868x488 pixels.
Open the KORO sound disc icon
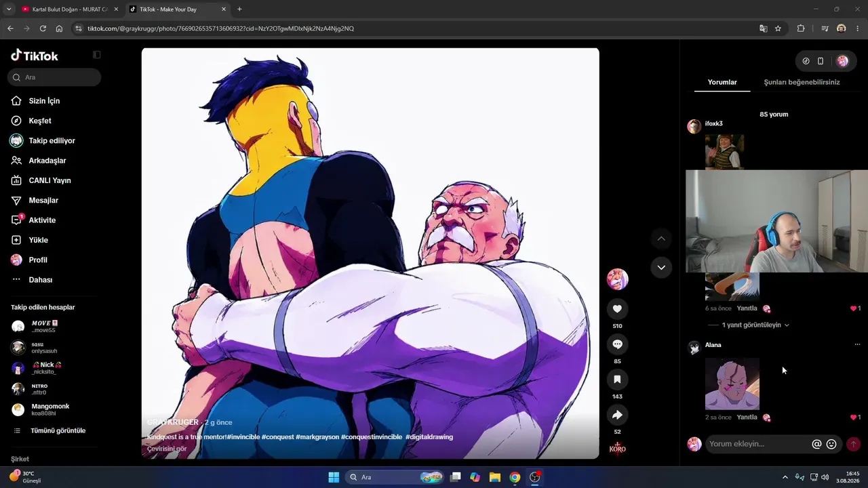point(617,449)
